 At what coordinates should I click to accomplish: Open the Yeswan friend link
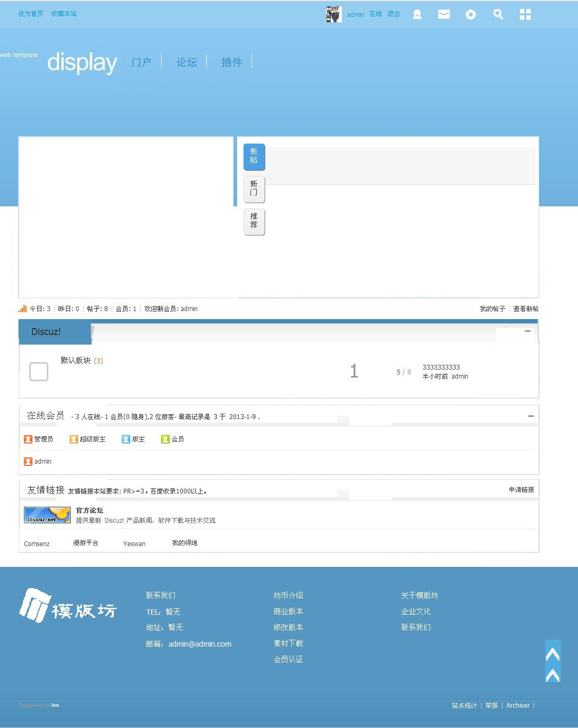pos(134,544)
